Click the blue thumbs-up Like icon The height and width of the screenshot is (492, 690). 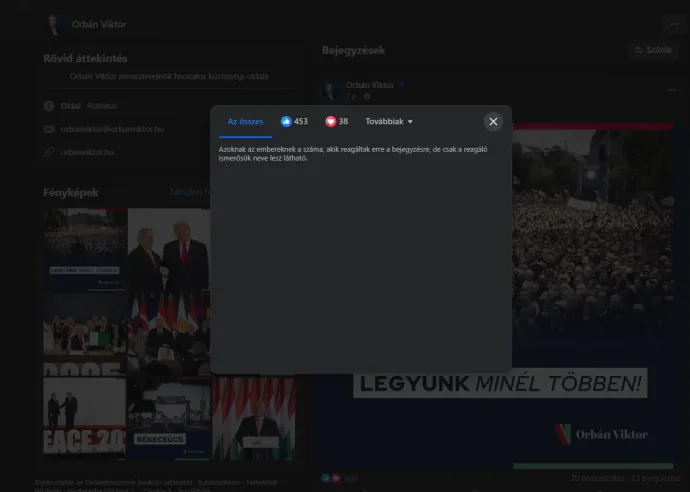click(286, 122)
